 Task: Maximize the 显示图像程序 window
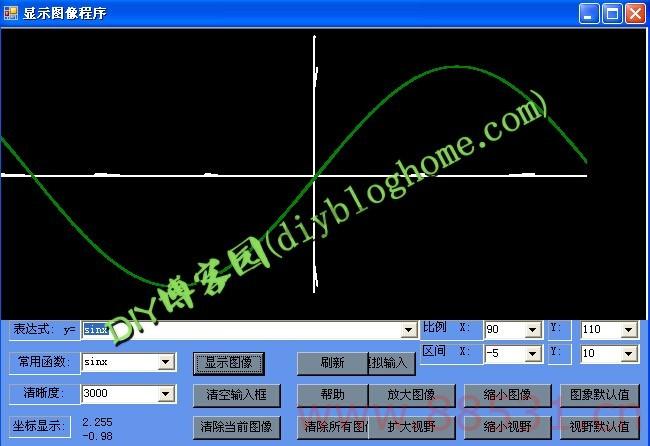612,13
